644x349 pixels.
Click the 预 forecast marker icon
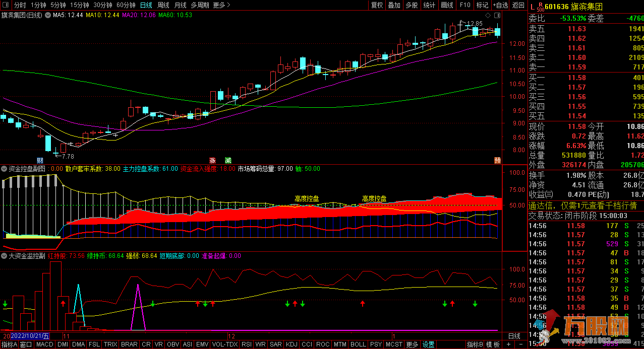point(498,160)
